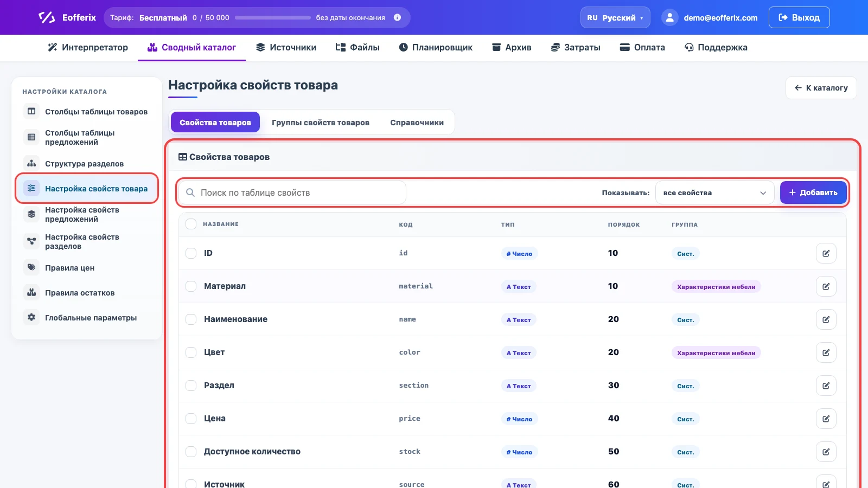Click the Столбцы таблицы товаров sidebar icon
Image resolution: width=868 pixels, height=488 pixels.
(x=31, y=111)
